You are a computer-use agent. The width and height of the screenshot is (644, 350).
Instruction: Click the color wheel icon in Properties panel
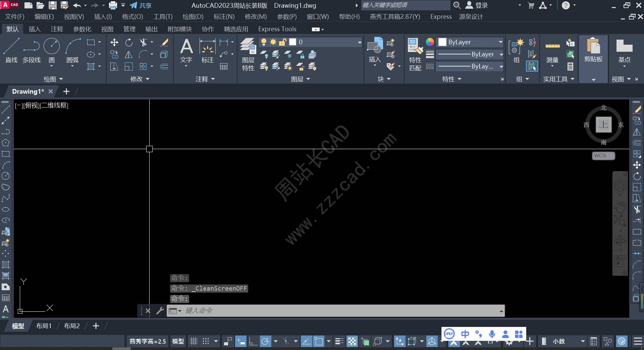(x=430, y=42)
